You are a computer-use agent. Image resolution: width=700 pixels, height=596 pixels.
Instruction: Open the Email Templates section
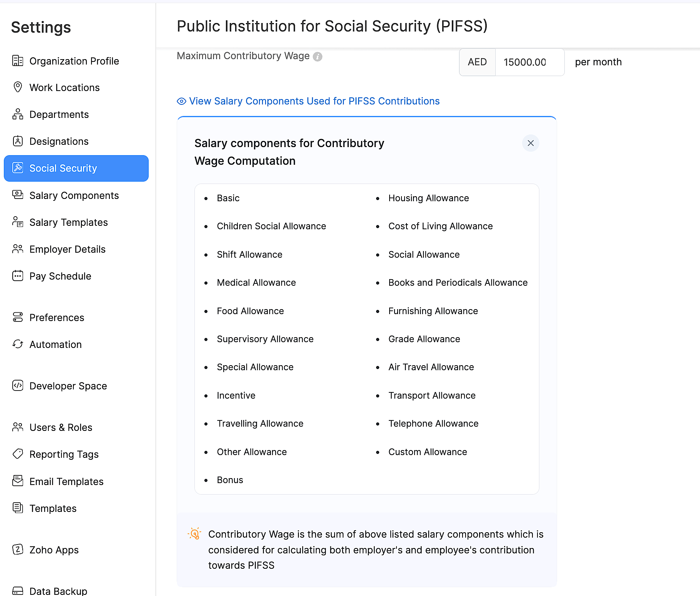click(x=66, y=481)
